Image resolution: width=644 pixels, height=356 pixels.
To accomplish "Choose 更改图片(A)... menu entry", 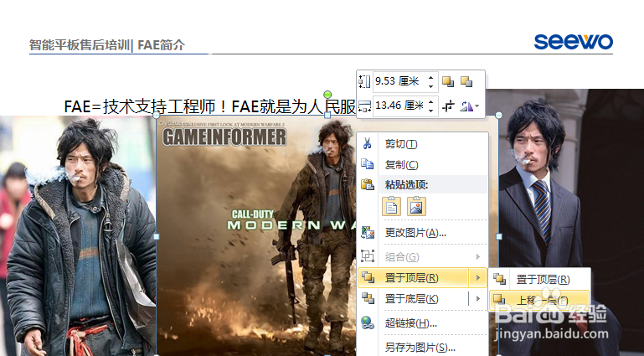I will pos(423,233).
